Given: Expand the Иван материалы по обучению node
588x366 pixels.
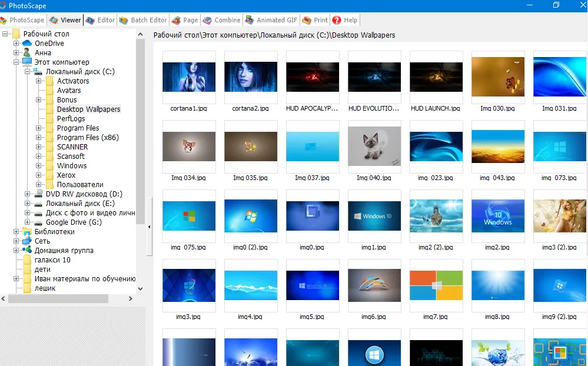Looking at the screenshot, I should click(16, 279).
